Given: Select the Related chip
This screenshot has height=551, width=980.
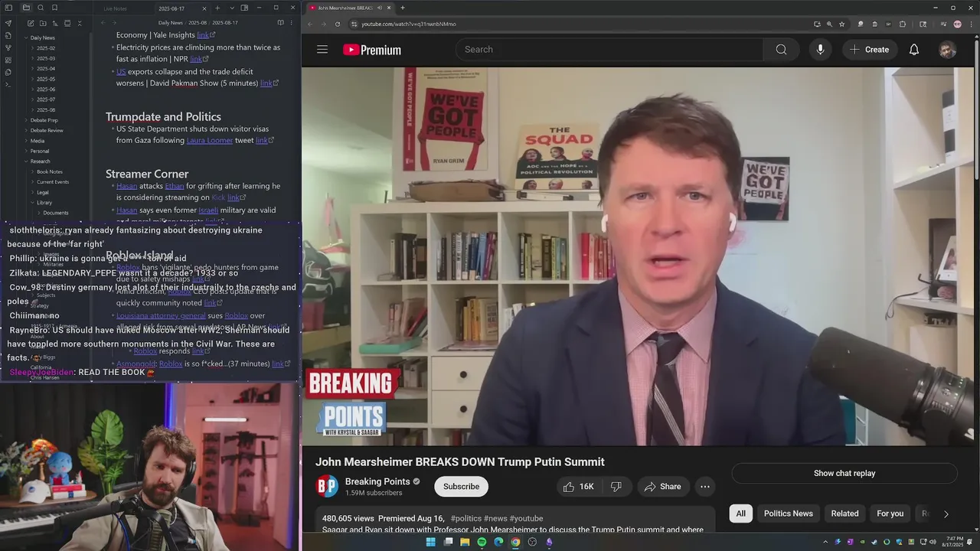Looking at the screenshot, I should click(845, 514).
